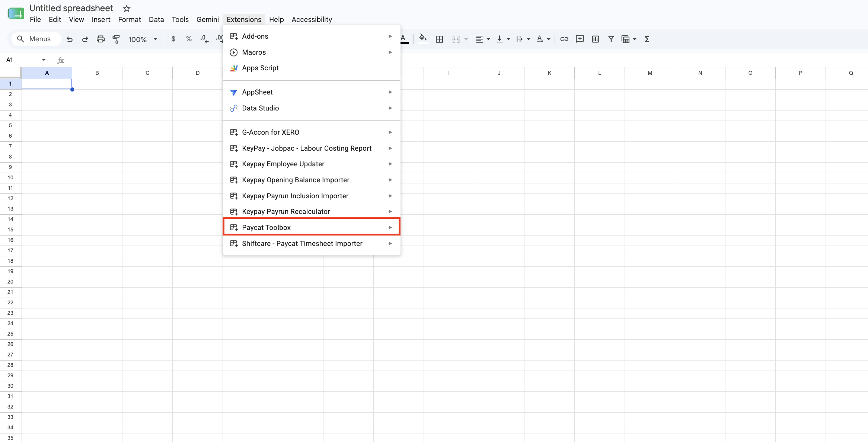
Task: Open the View menu
Action: pos(76,19)
